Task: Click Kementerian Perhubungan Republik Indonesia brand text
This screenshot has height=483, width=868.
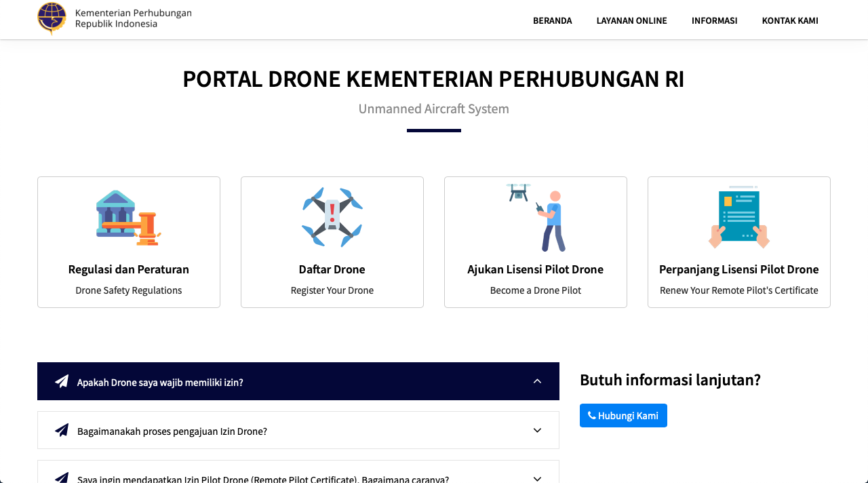Action: [x=134, y=18]
